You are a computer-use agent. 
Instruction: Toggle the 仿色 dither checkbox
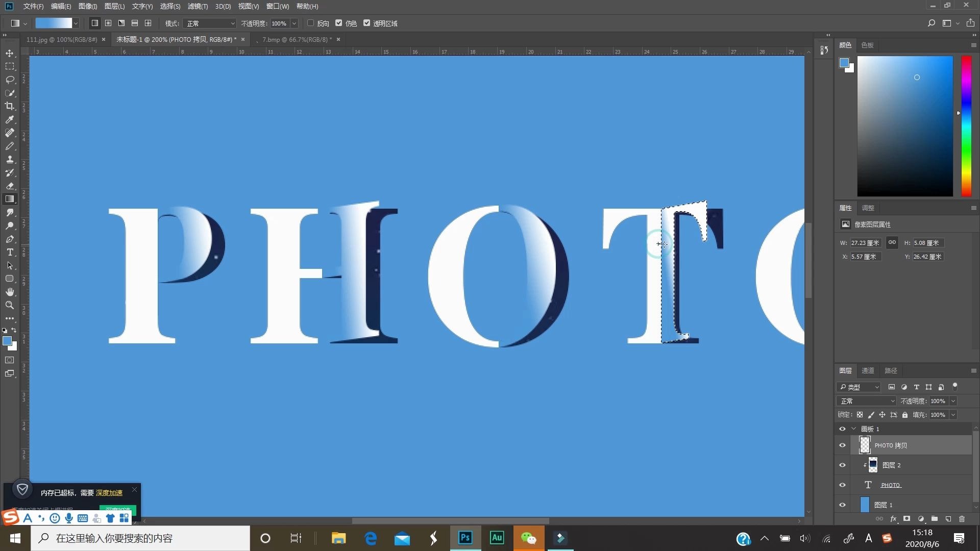(338, 23)
